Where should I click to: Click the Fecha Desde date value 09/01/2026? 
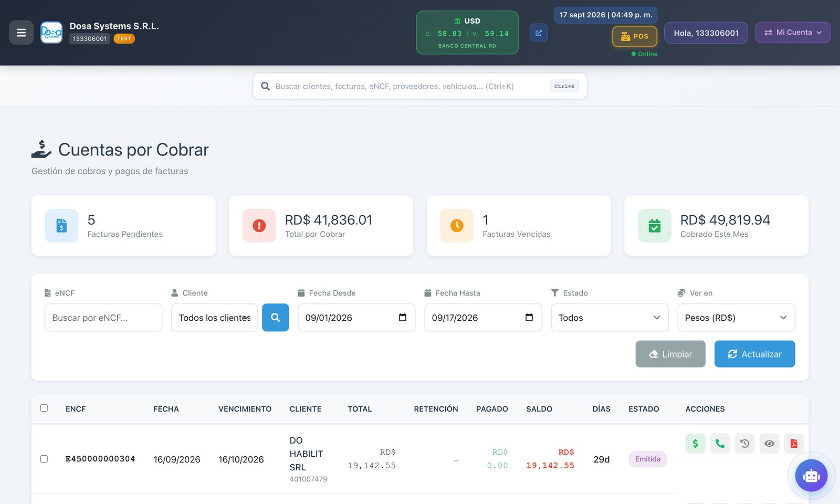[329, 318]
